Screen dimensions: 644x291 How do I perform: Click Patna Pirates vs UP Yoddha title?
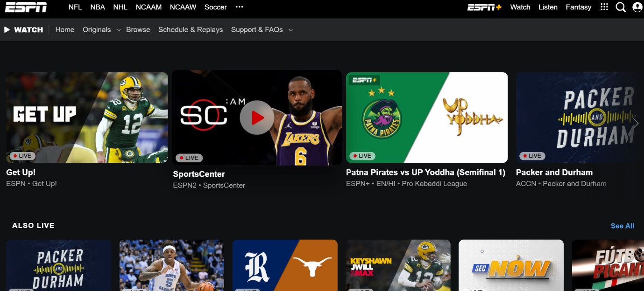click(425, 172)
